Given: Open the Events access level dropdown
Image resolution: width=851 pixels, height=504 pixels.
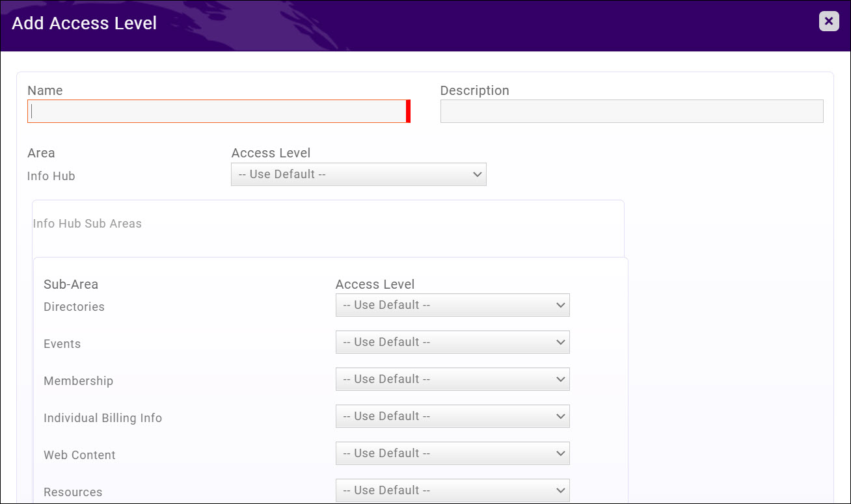Looking at the screenshot, I should pos(452,342).
